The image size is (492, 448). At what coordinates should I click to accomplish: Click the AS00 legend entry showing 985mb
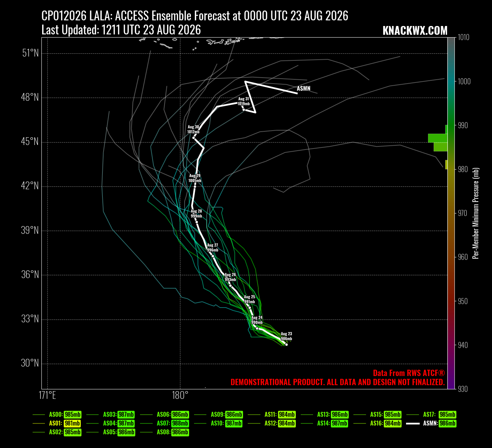click(57, 415)
